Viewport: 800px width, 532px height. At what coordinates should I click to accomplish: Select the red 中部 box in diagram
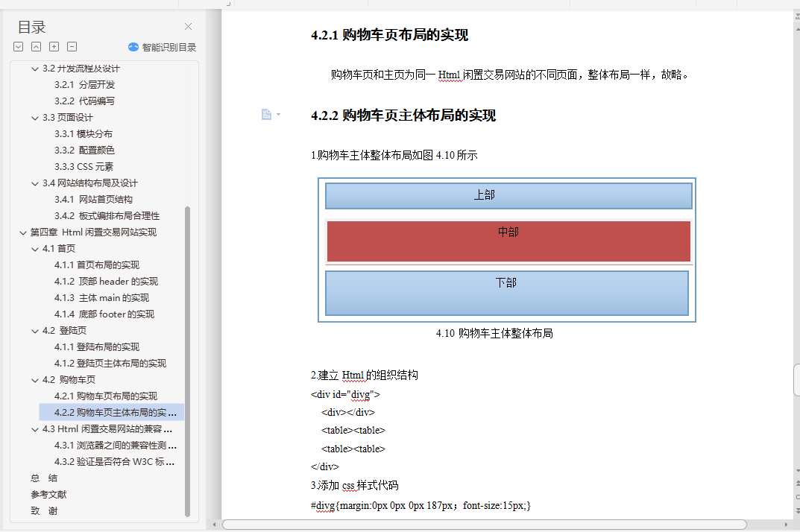(508, 241)
